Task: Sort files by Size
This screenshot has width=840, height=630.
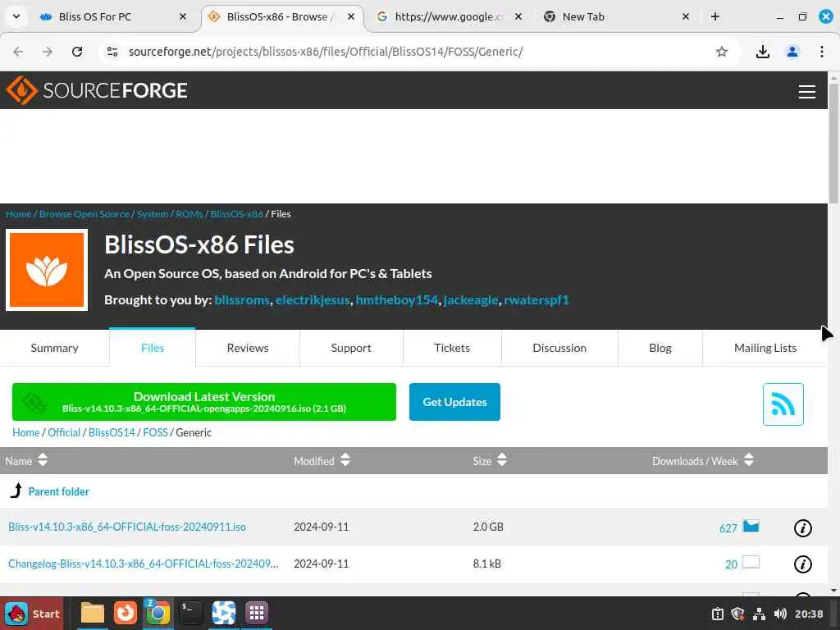Action: point(490,461)
